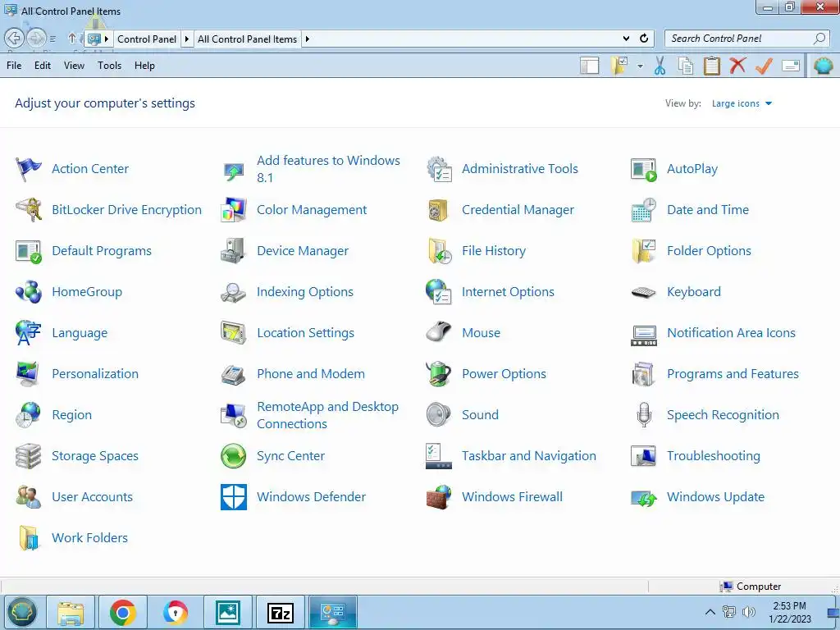
Task: Click the Windows Firewall brick wall icon
Action: click(439, 497)
